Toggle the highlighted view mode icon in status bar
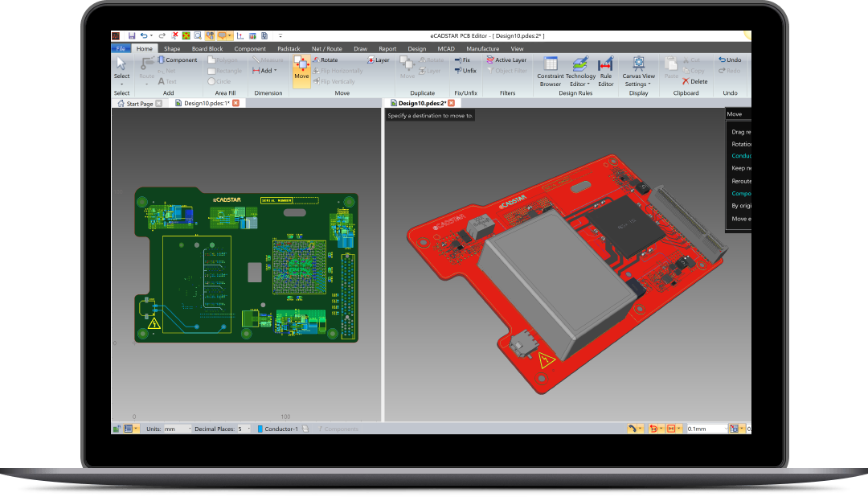Screen dimensions: 868x497 129,429
